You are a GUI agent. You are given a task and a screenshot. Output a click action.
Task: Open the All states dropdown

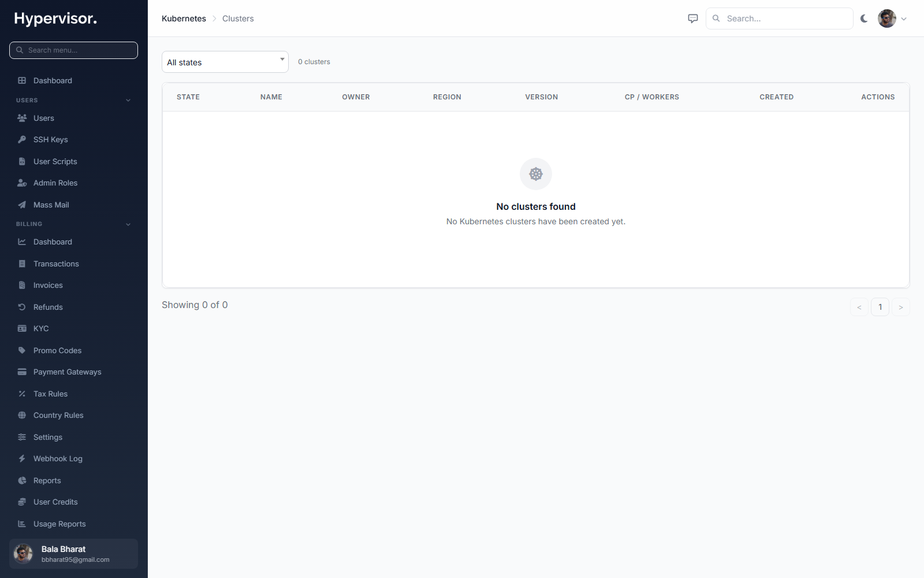click(225, 62)
